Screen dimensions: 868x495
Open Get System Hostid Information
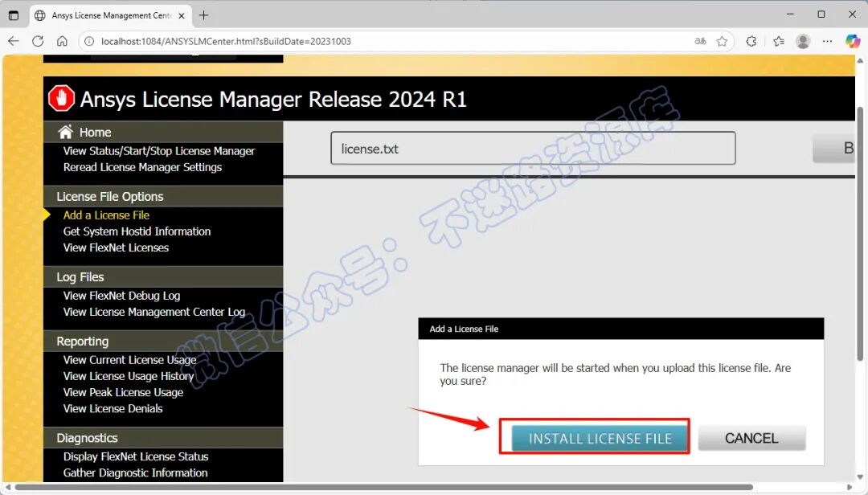(137, 231)
